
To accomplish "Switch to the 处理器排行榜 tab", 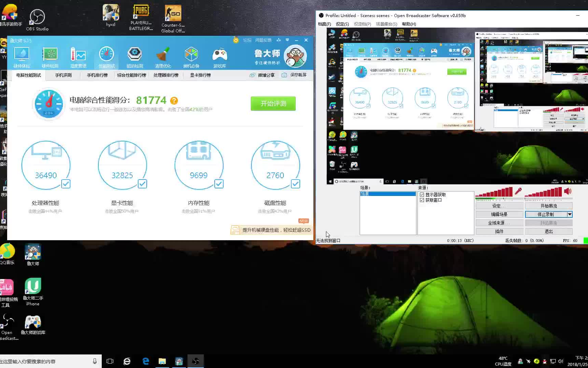I will click(x=166, y=75).
